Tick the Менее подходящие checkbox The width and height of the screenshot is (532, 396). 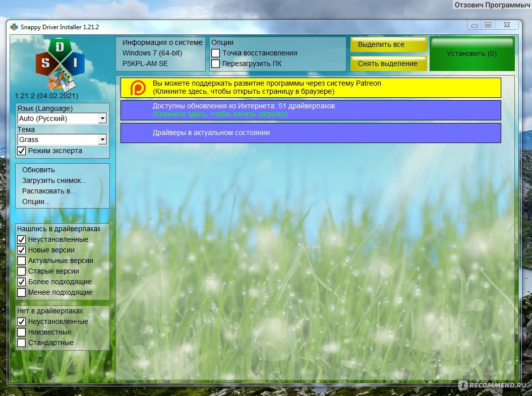(21, 292)
